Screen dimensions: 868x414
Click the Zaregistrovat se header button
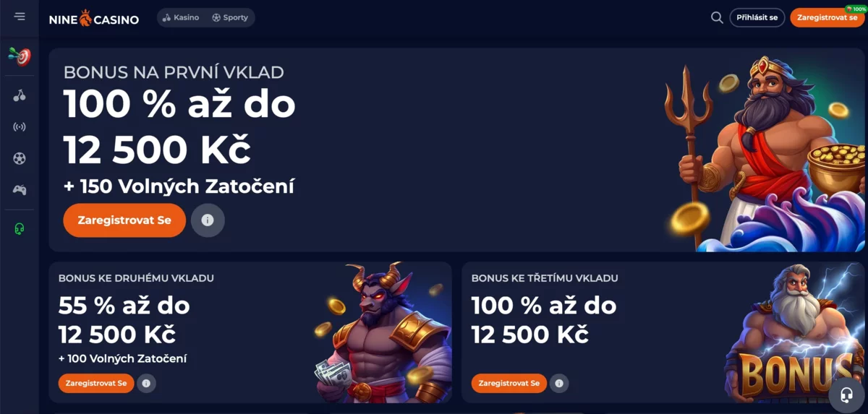point(827,17)
